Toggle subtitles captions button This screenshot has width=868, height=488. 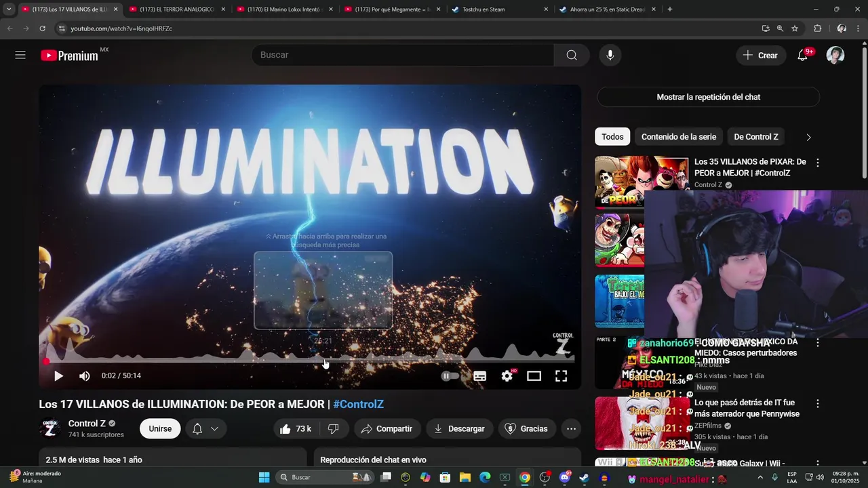coord(479,375)
